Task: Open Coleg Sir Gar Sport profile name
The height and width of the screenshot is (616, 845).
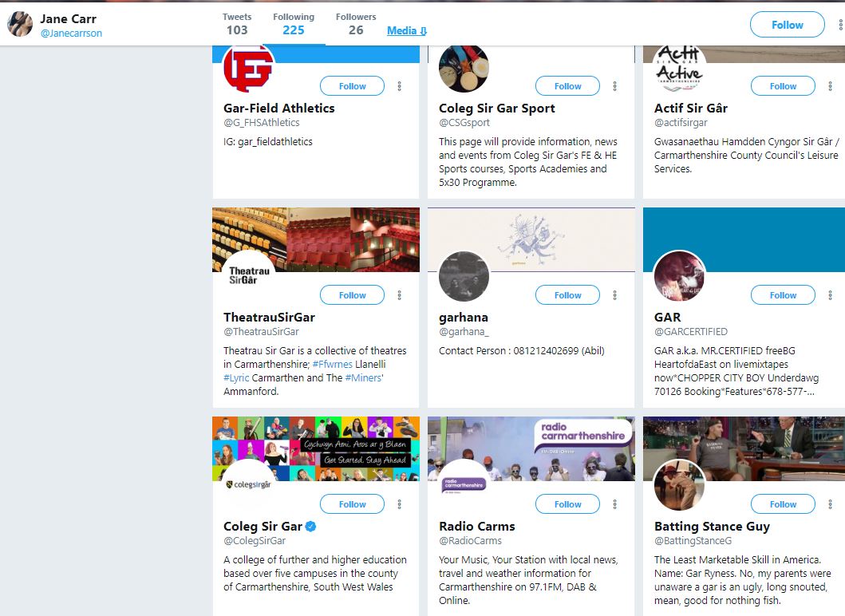Action: tap(497, 109)
